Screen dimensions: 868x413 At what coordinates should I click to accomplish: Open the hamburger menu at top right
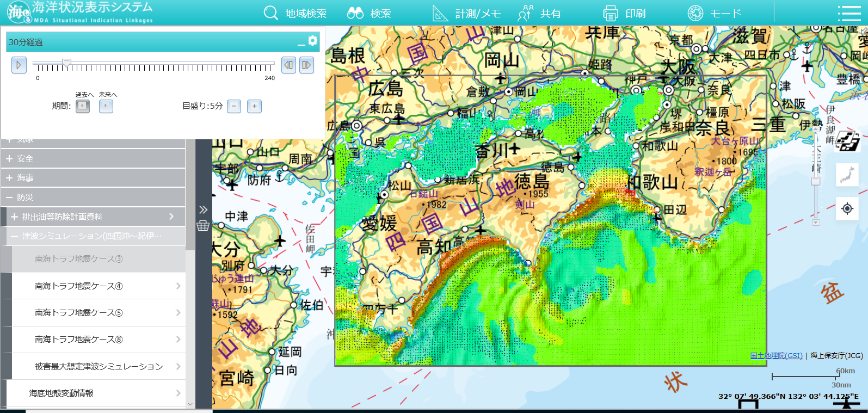coord(849,13)
